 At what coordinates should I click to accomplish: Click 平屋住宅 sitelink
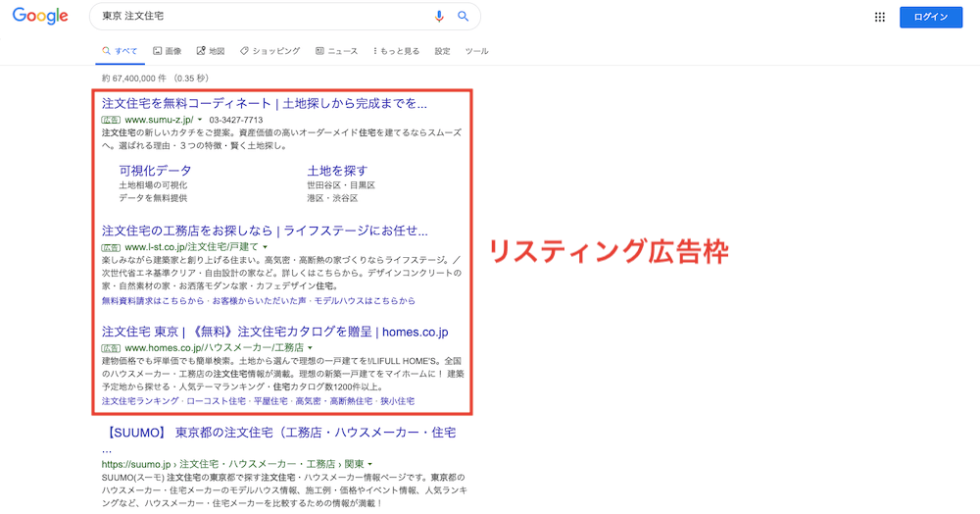(270, 401)
